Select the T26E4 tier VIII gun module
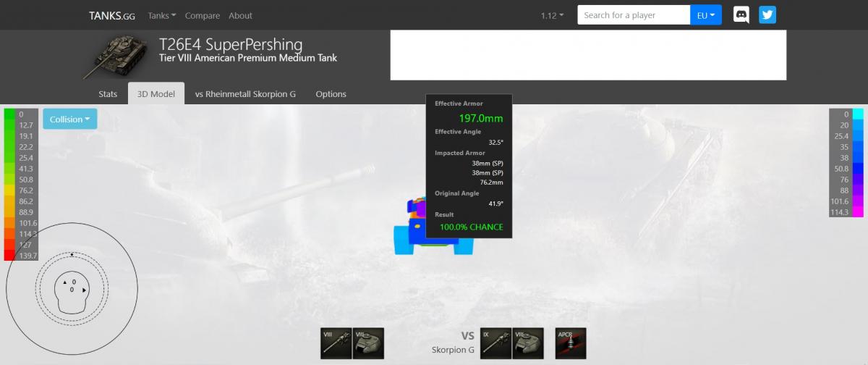Screen dimensions: 868x365 (x=336, y=343)
